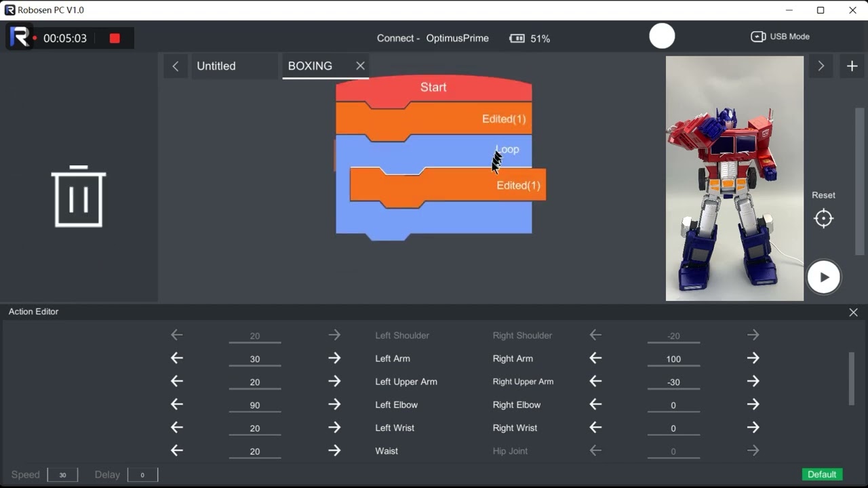Viewport: 868px width, 488px height.
Task: Increase Waist value with right arrow
Action: (x=334, y=451)
